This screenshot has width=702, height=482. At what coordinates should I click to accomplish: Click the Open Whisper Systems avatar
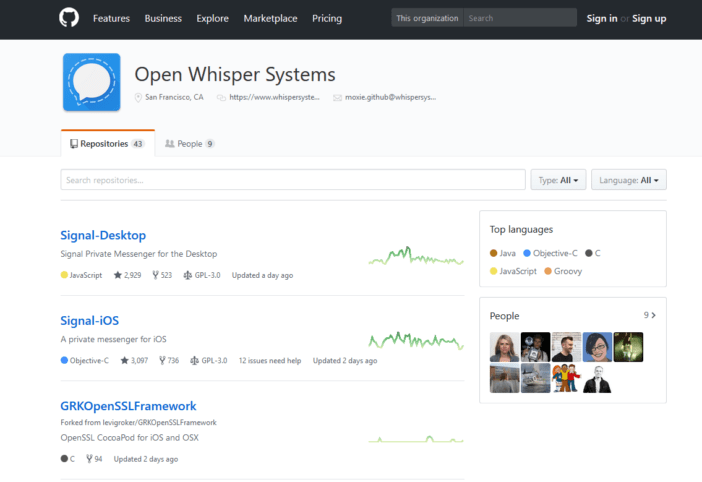[92, 82]
